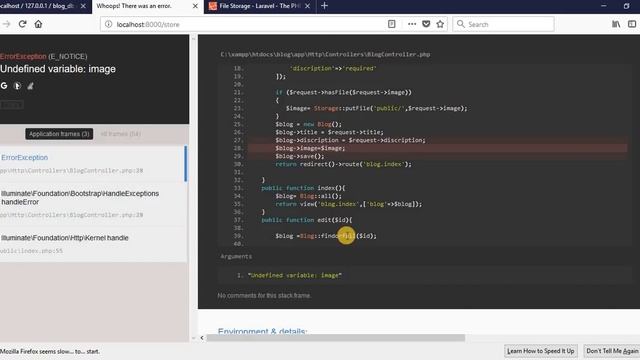Select the ErrorException stack frame

93,164
